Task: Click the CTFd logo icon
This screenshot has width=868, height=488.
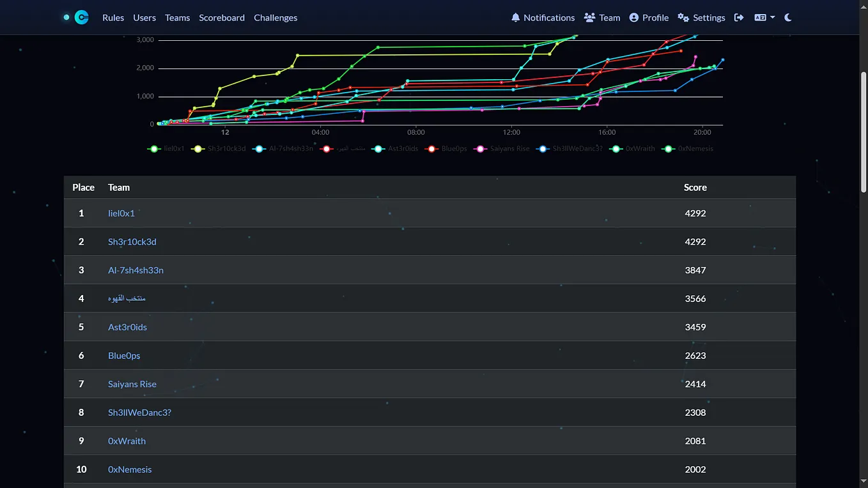Action: [81, 17]
